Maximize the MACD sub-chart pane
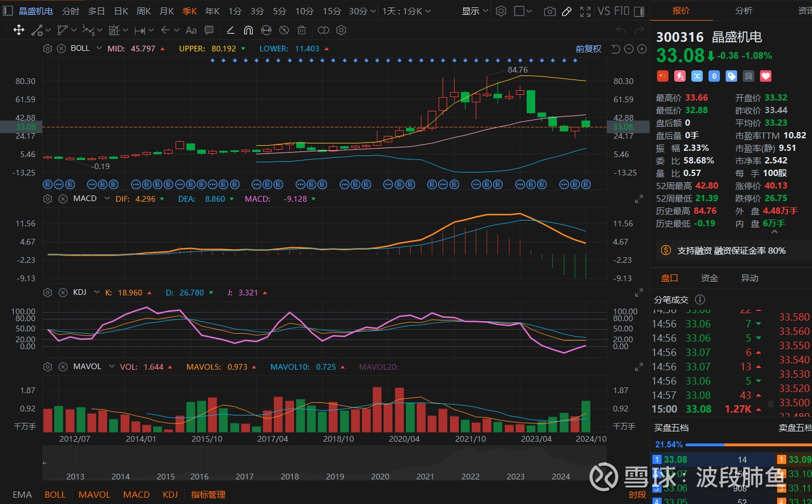The image size is (812, 504). click(639, 199)
